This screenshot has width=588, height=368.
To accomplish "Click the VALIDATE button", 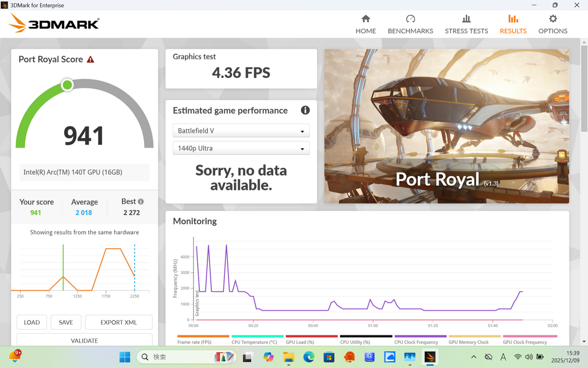I will pyautogui.click(x=84, y=340).
